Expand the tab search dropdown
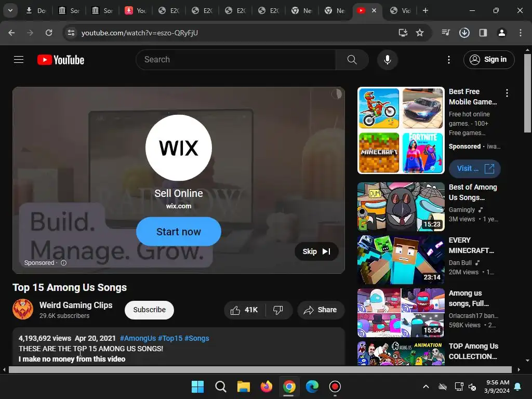 click(10, 10)
